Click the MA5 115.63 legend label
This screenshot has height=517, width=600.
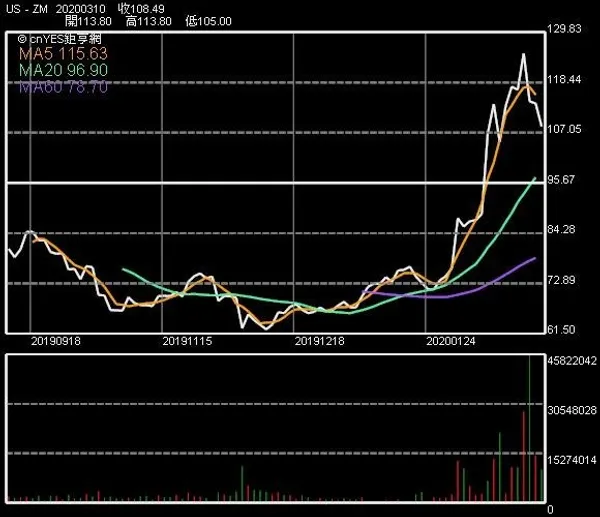tap(62, 53)
